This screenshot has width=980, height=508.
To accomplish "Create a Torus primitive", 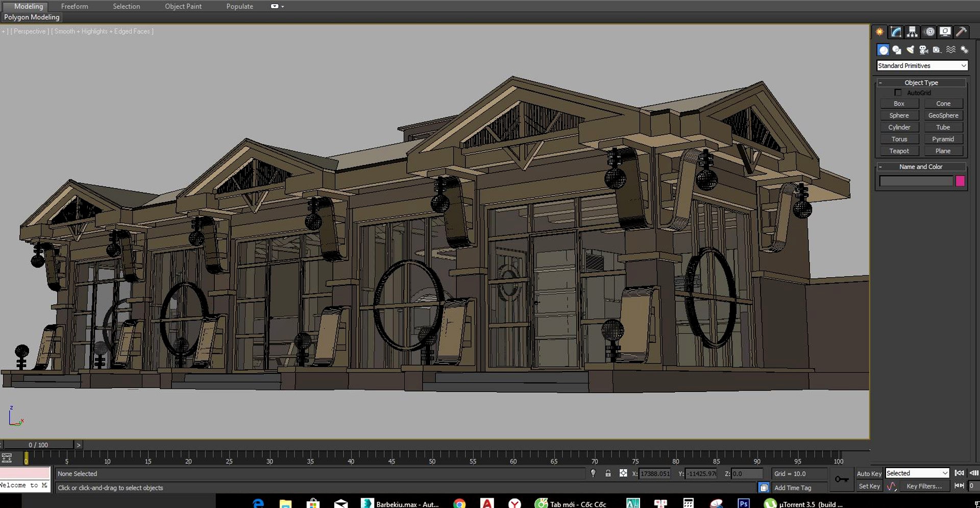I will 899,139.
